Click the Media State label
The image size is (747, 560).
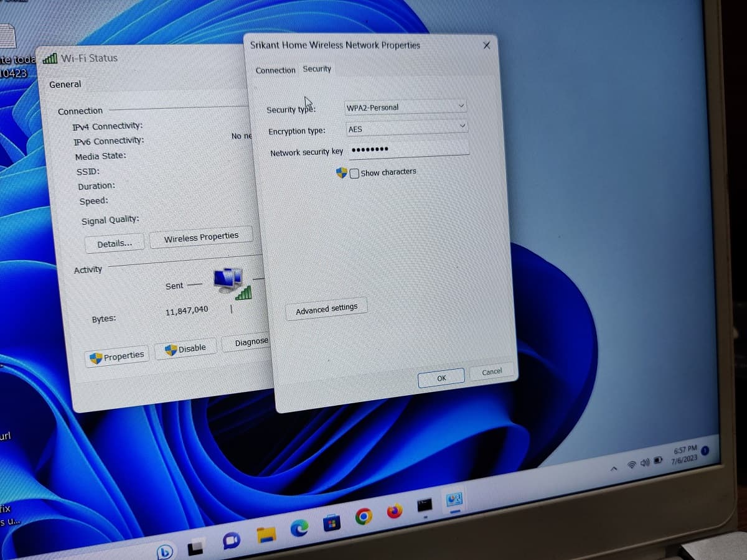100,156
